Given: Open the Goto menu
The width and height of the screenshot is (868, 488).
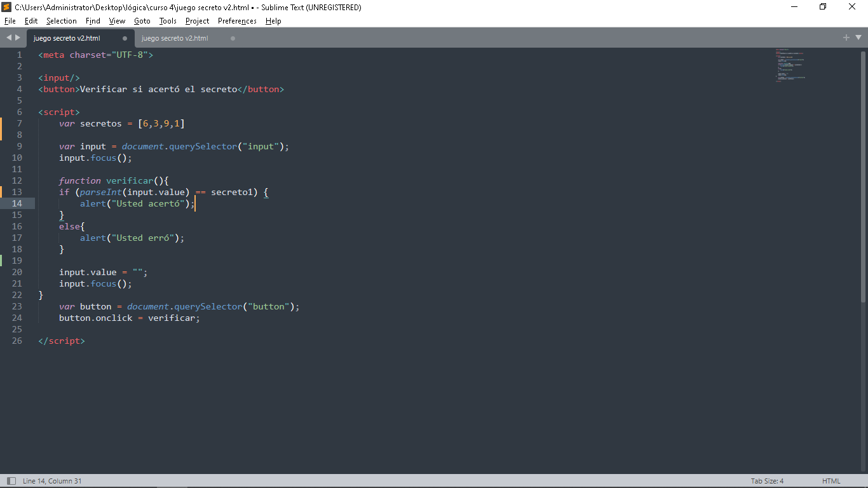Looking at the screenshot, I should tap(142, 21).
